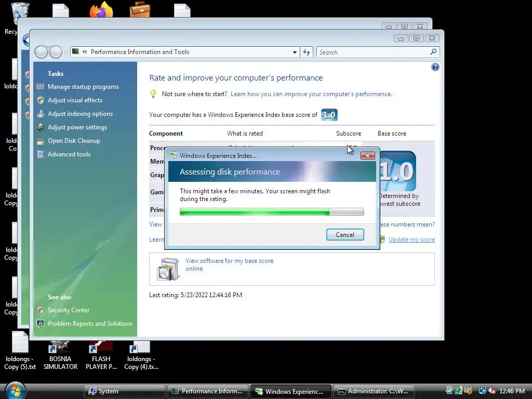This screenshot has height=399, width=532.
Task: Open Problem Reports and Solutions
Action: pos(90,324)
